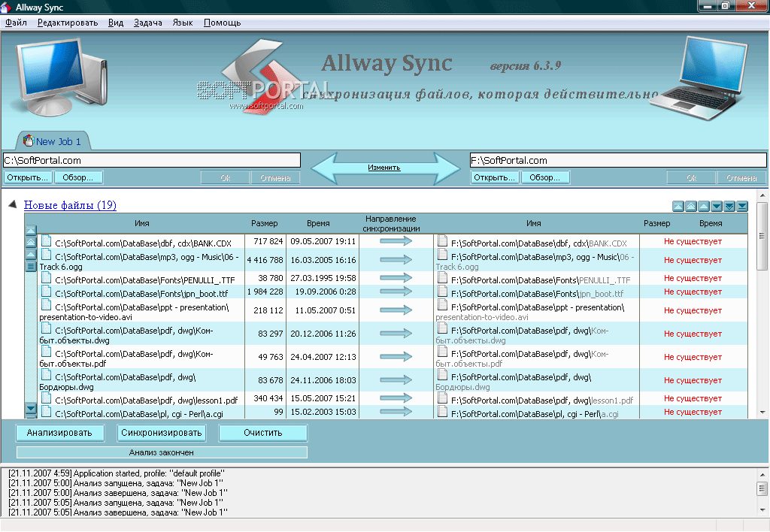Click file icon of C: BANK.CDX row
This screenshot has height=532, width=770.
[46, 240]
